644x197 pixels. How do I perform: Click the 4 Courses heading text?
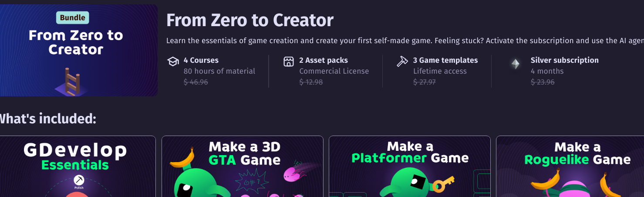pyautogui.click(x=201, y=60)
